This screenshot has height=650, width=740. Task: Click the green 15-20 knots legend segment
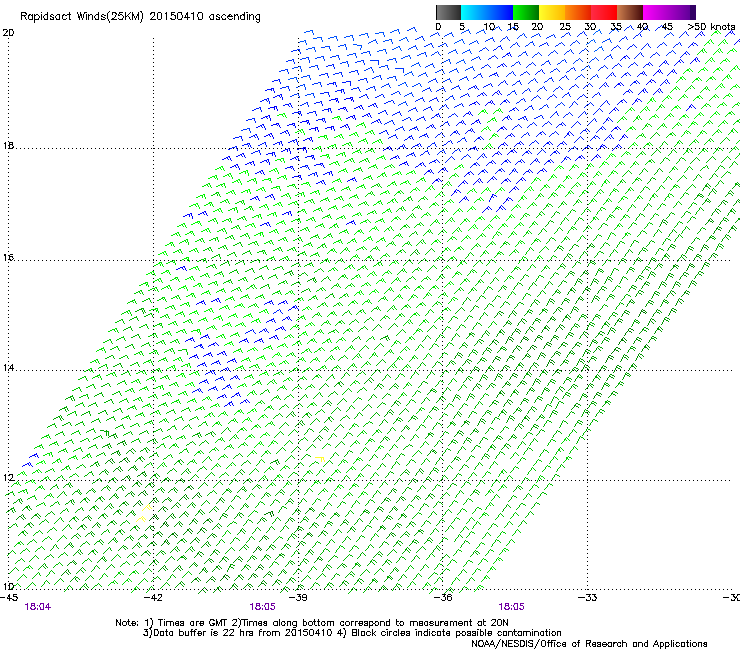click(x=526, y=12)
